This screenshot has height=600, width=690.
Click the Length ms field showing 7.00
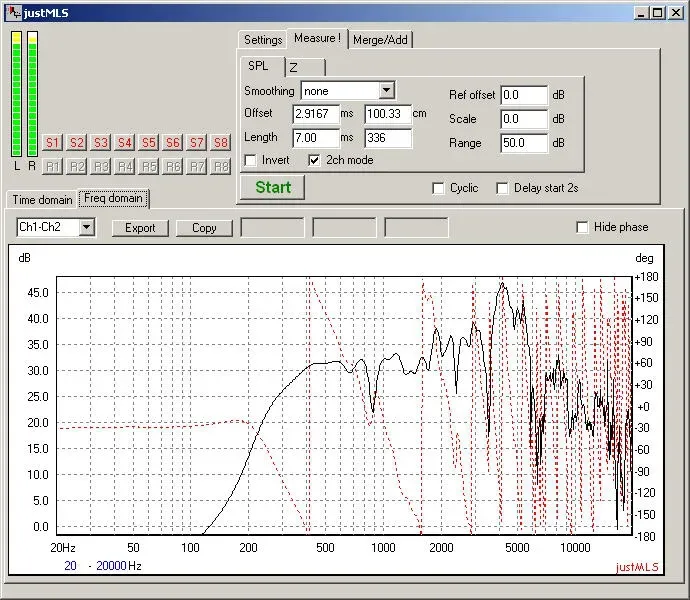(316, 138)
